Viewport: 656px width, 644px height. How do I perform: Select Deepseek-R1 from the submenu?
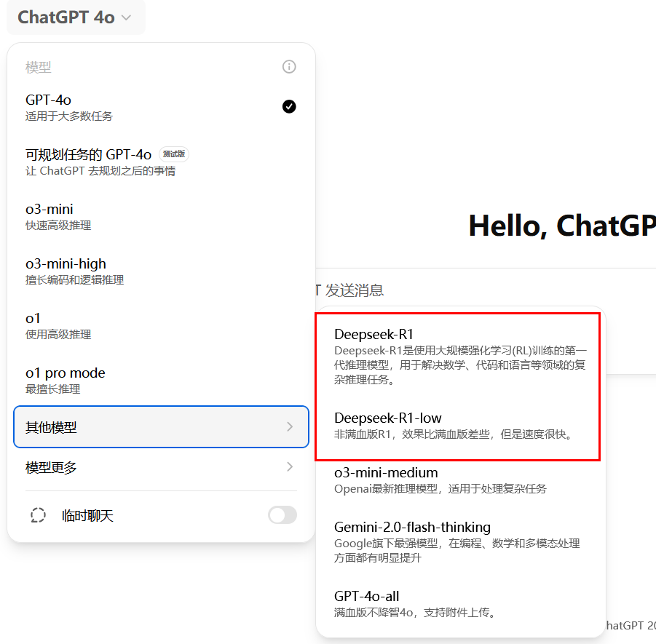[460, 357]
